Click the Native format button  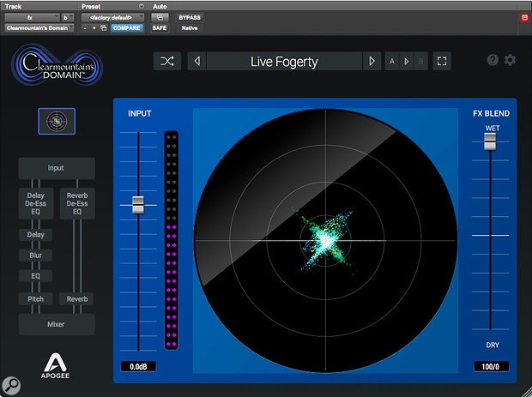(190, 28)
